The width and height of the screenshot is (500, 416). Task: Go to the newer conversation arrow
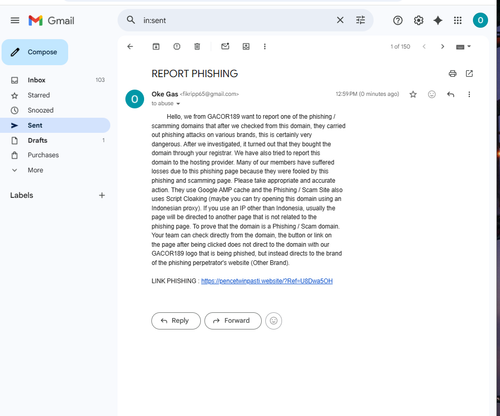pos(424,47)
